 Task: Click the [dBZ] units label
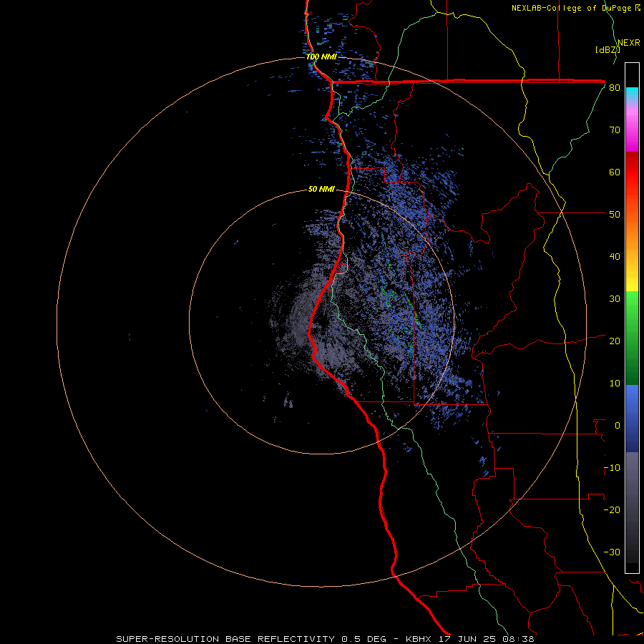pos(608,49)
